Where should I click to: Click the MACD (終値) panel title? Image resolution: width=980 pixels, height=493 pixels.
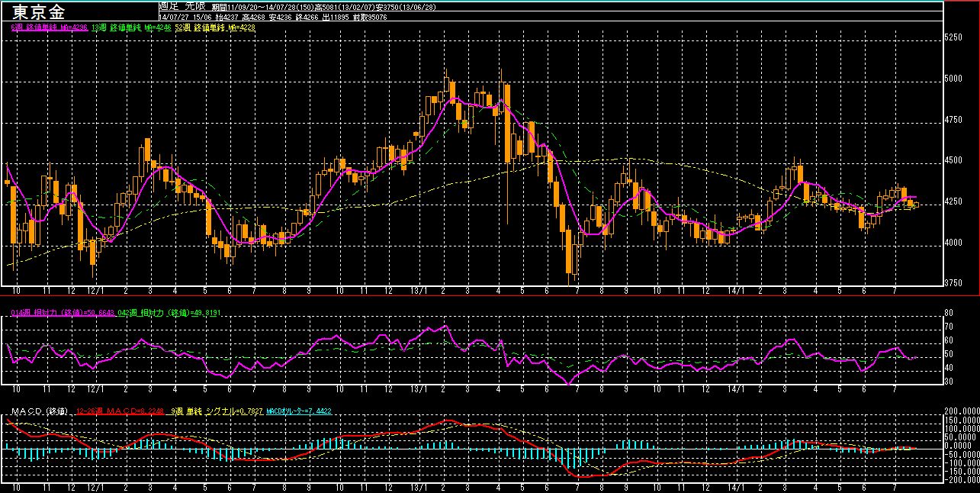click(39, 411)
